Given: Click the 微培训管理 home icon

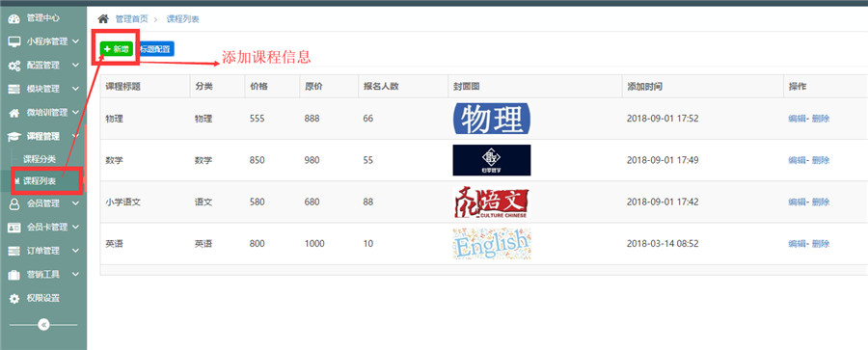Looking at the screenshot, I should 14,113.
